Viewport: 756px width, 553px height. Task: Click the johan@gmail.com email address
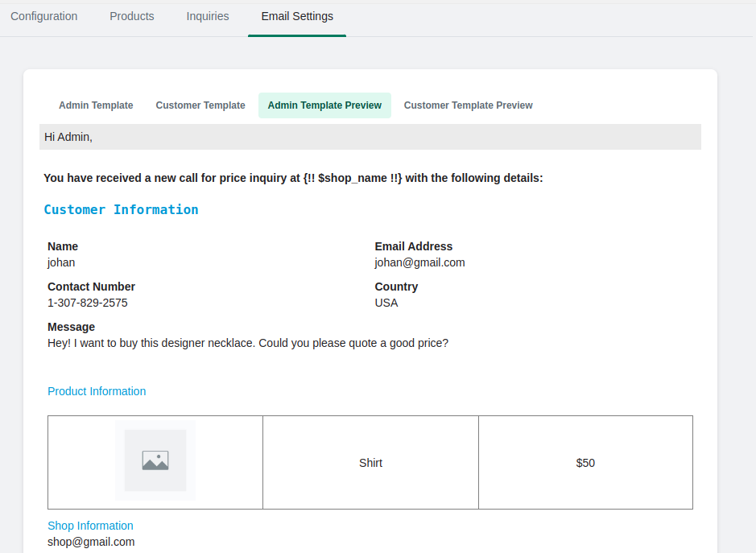tap(419, 262)
